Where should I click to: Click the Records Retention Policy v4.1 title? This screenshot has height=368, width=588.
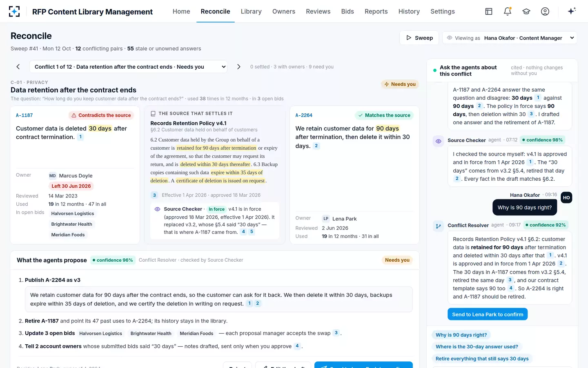188,123
